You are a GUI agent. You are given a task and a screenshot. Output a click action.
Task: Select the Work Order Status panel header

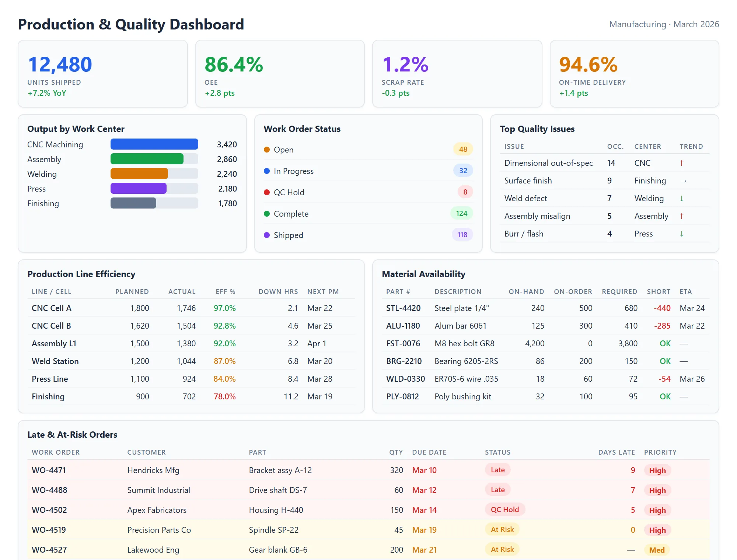[302, 129]
